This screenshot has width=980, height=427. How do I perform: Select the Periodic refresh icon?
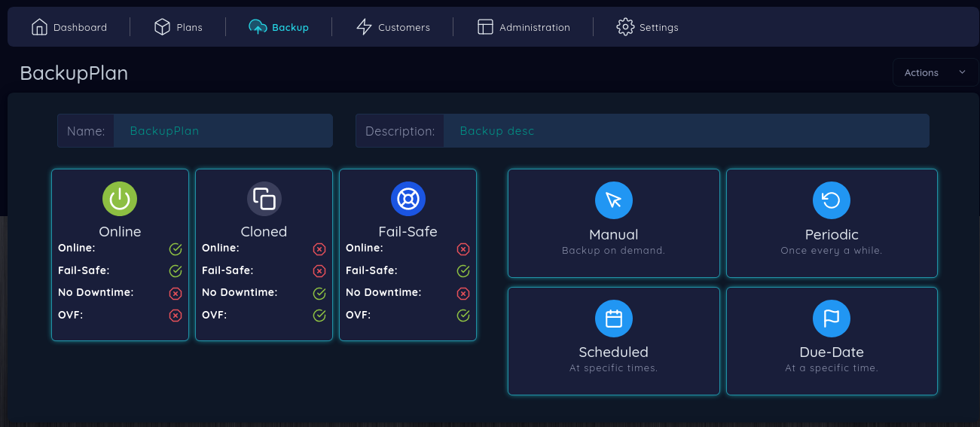pyautogui.click(x=831, y=200)
